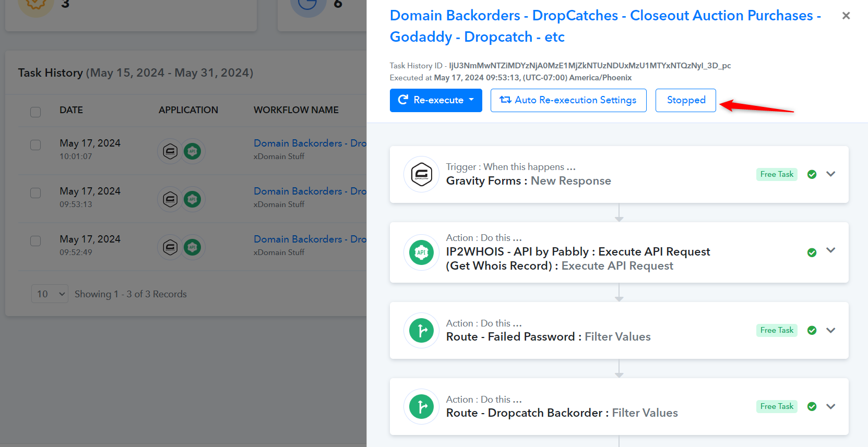Open the workflow link in the 09:53:13 row
Viewport: 868px width, 447px height.
click(x=310, y=191)
